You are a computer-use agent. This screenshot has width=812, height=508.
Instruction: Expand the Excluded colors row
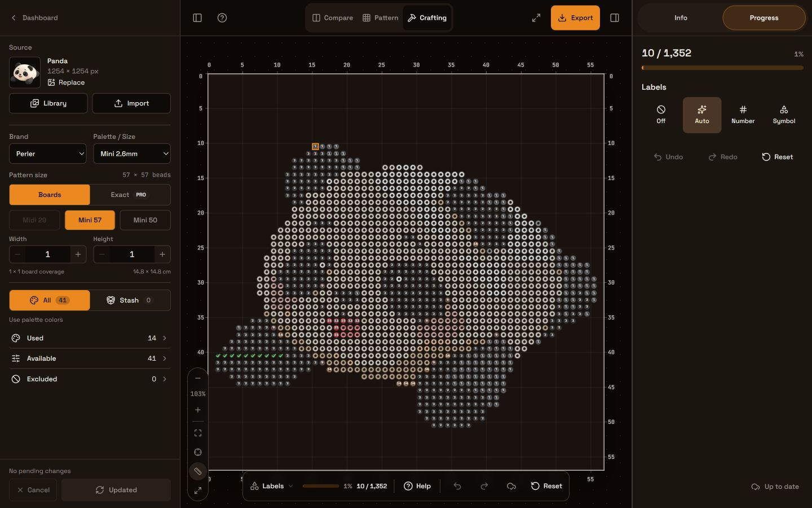90,379
